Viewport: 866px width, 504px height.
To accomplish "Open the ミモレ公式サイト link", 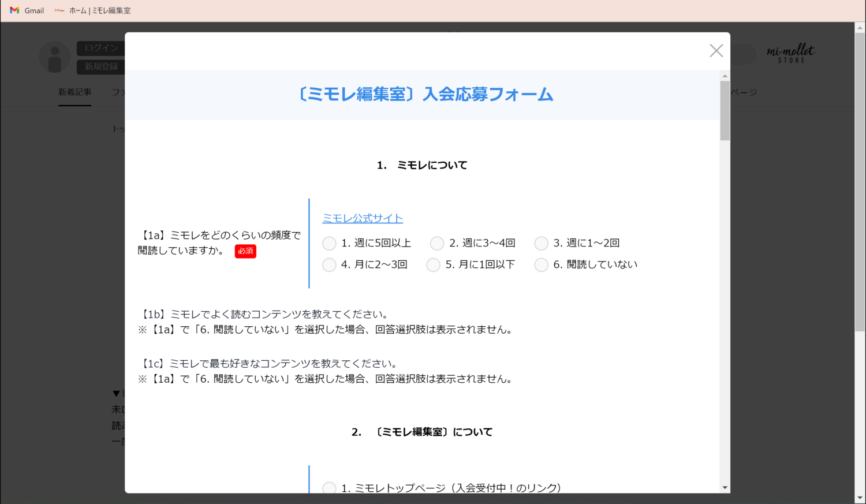I will 363,218.
